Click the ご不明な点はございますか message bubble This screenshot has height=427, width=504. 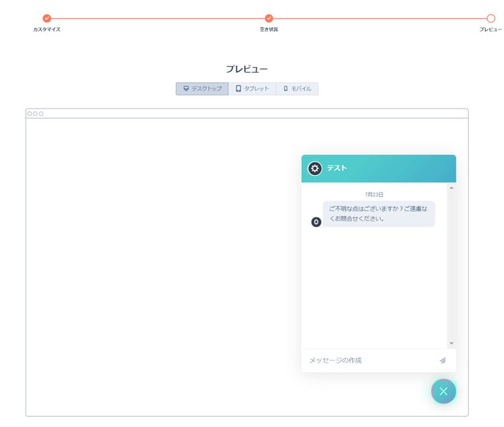379,214
